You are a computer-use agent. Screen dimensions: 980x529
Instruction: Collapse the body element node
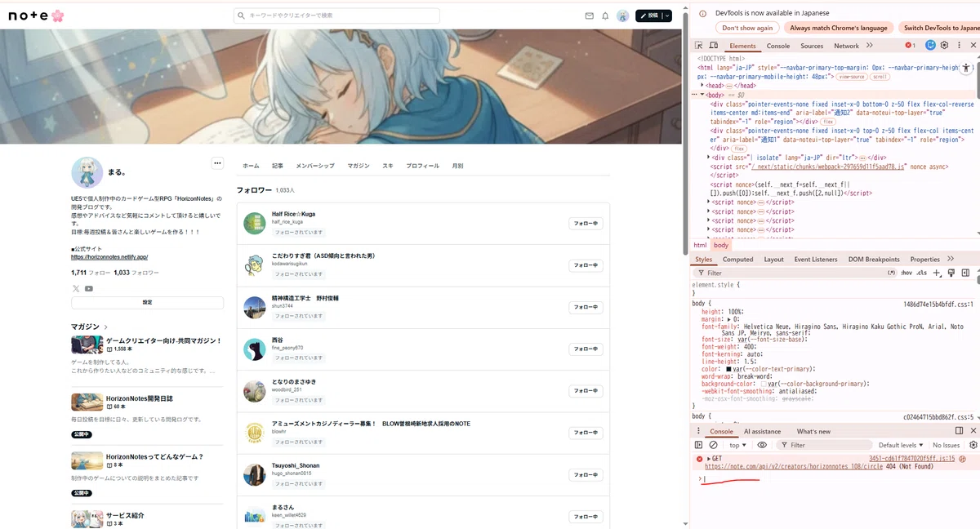coord(702,95)
